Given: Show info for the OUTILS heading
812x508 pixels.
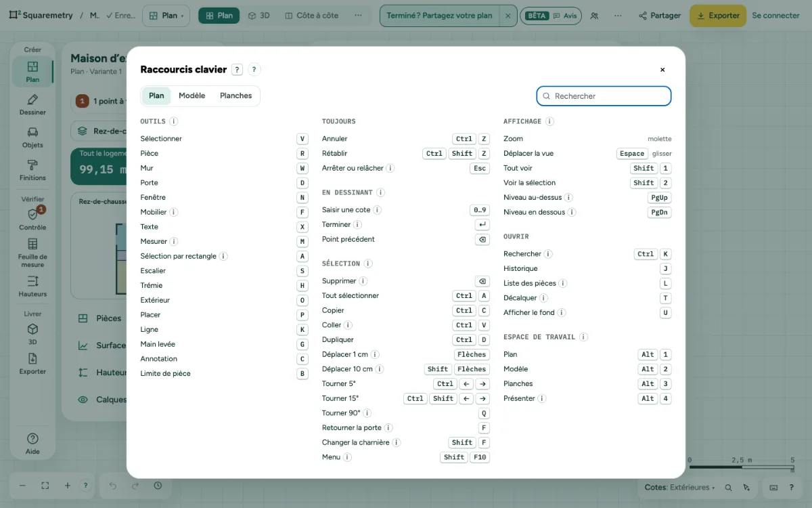Looking at the screenshot, I should (x=174, y=121).
